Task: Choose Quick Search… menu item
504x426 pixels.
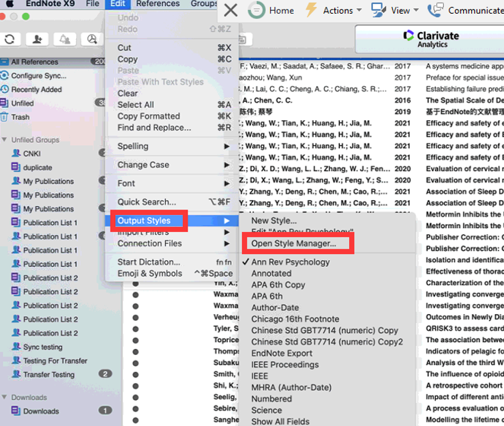Action: tap(147, 202)
